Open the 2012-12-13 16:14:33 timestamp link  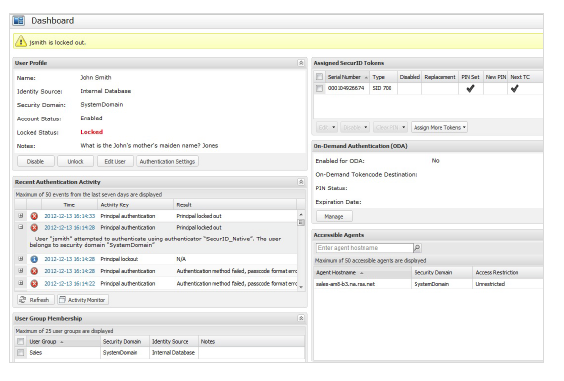tap(70, 216)
